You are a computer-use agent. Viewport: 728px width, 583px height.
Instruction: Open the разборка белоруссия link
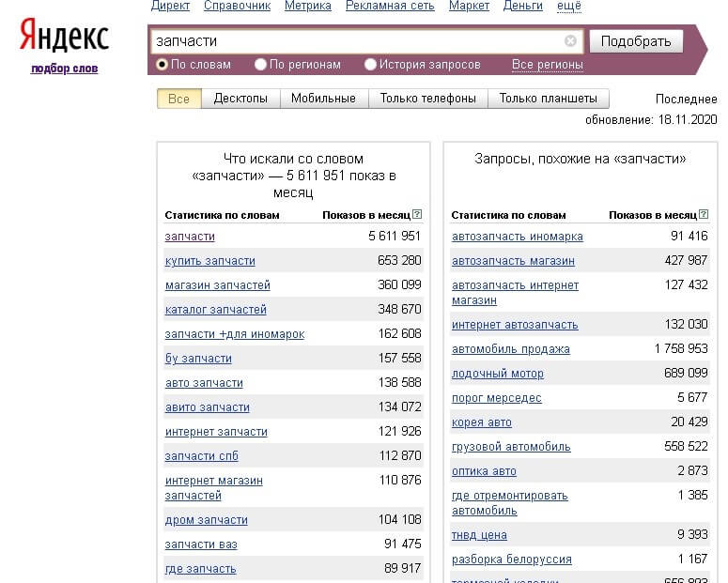(x=512, y=560)
